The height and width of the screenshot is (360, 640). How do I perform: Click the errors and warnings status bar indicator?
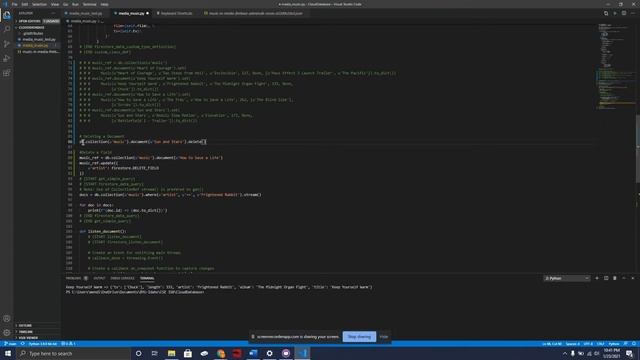[x=68, y=344]
